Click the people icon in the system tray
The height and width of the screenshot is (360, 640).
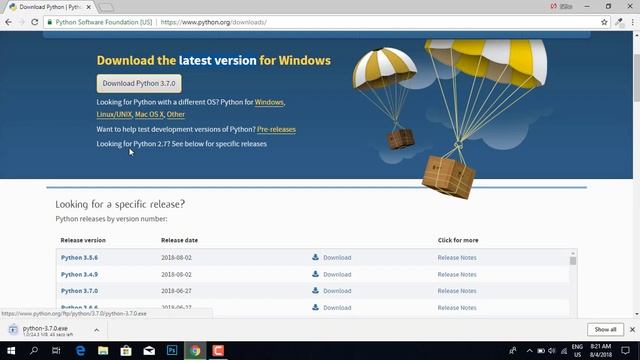[x=513, y=351]
